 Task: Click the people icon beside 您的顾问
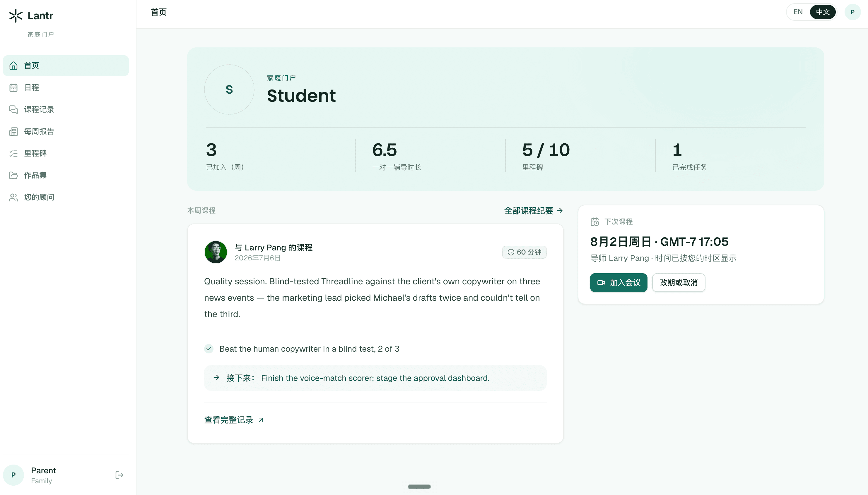pyautogui.click(x=13, y=197)
